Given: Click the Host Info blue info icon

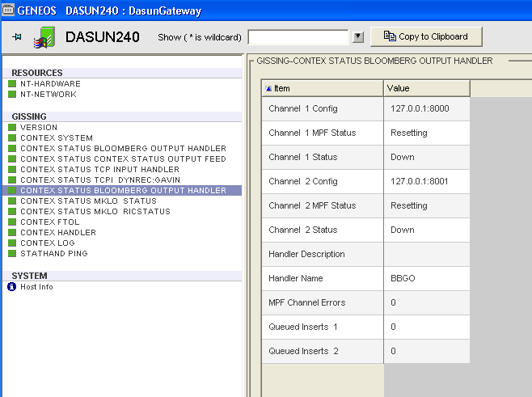Looking at the screenshot, I should 12,287.
